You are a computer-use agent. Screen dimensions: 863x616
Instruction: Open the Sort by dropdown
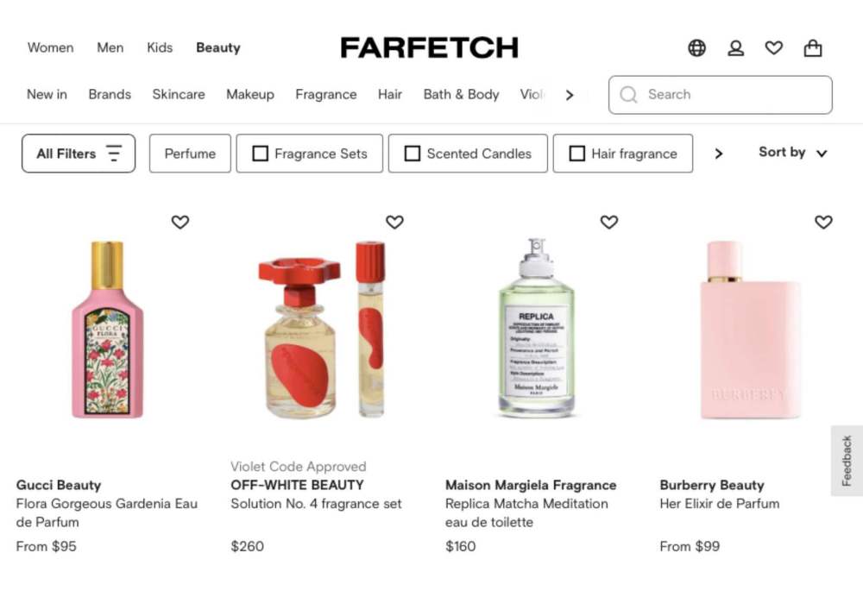pyautogui.click(x=792, y=153)
